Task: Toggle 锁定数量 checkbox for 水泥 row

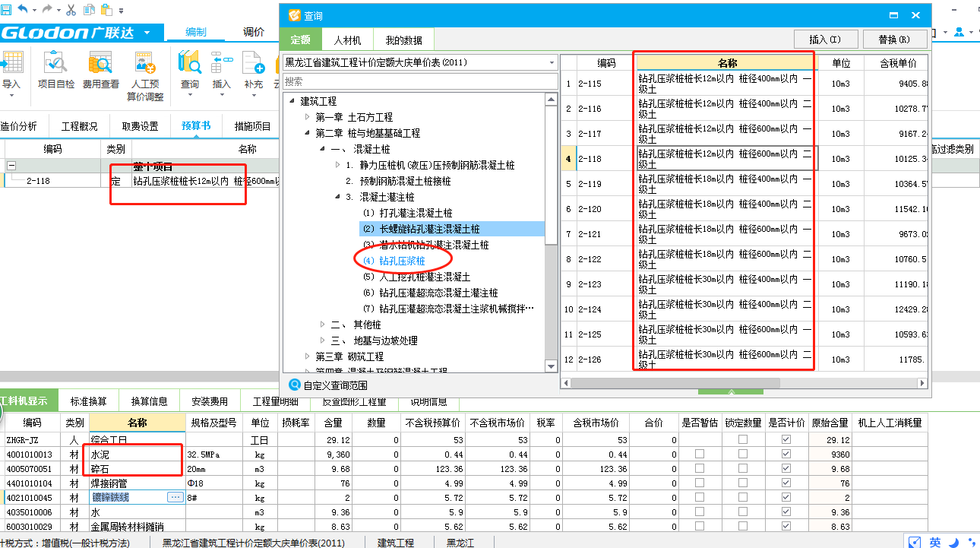Action: [743, 454]
